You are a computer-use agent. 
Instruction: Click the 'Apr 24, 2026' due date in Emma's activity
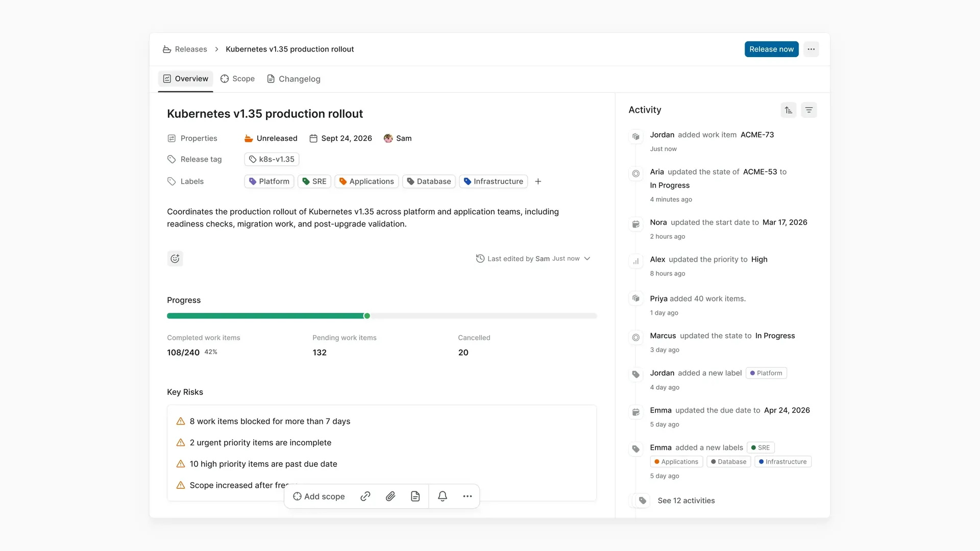coord(787,410)
